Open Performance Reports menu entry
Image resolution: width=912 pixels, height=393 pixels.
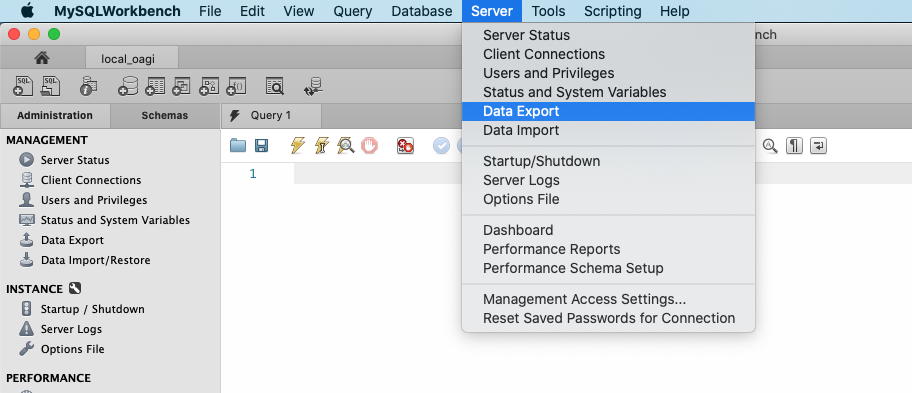(x=608, y=249)
